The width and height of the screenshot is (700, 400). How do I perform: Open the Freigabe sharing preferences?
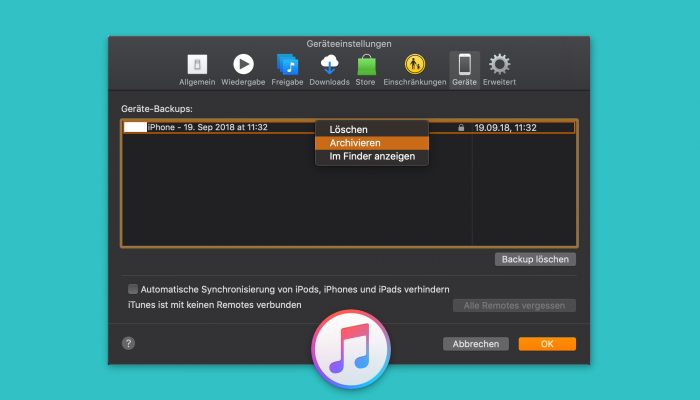[287, 70]
